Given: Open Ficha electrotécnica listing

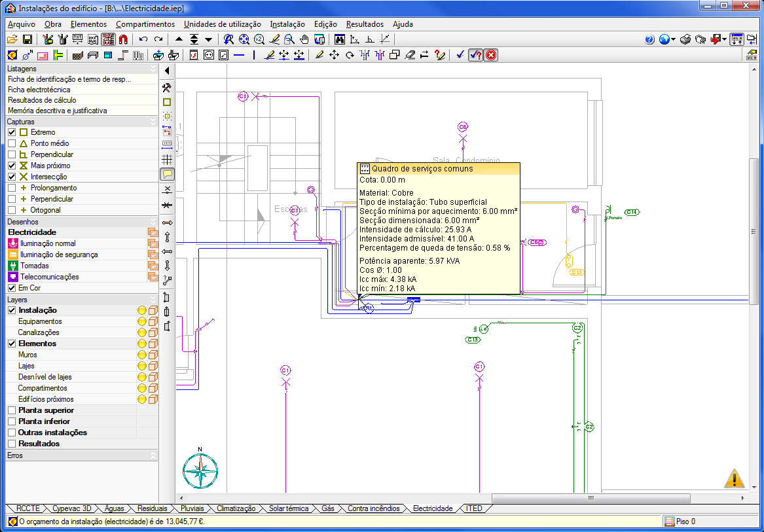Looking at the screenshot, I should click(38, 90).
